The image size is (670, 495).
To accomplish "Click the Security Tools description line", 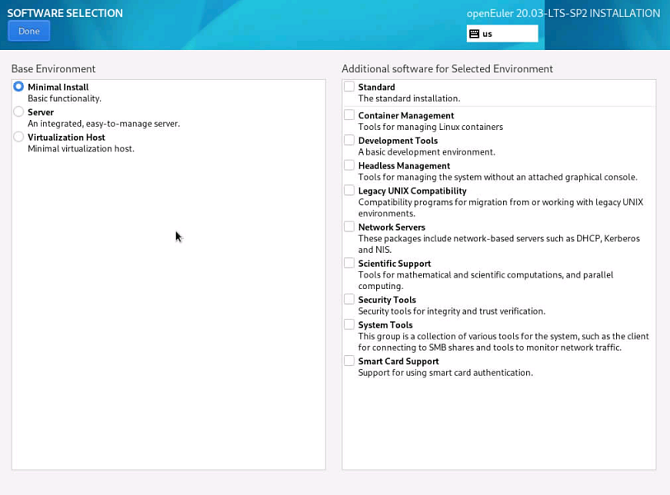I will pyautogui.click(x=451, y=312).
